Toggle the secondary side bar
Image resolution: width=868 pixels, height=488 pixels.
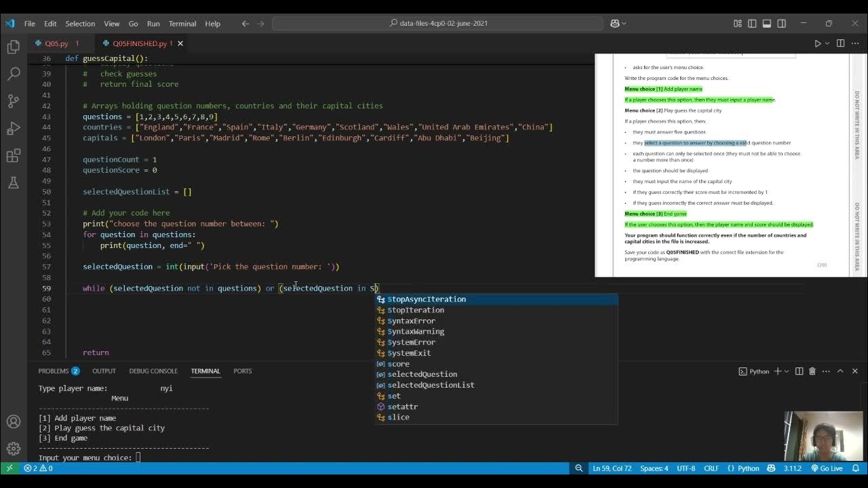click(x=782, y=23)
